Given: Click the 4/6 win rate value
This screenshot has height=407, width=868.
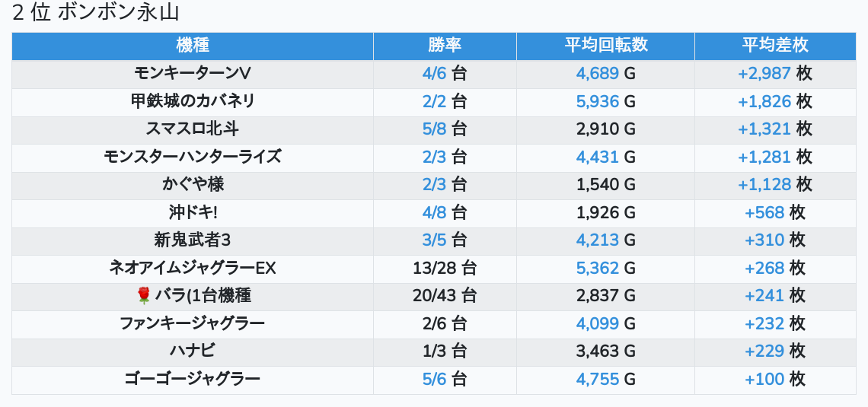Looking at the screenshot, I should coord(435,73).
